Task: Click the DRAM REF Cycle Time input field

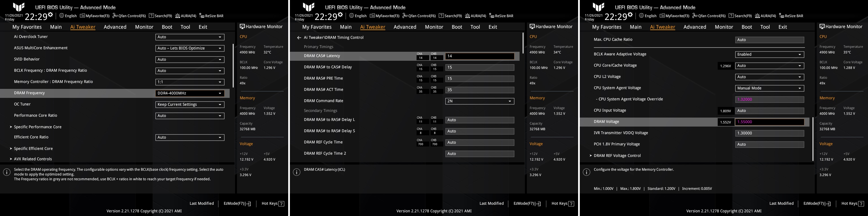Action: (x=480, y=143)
